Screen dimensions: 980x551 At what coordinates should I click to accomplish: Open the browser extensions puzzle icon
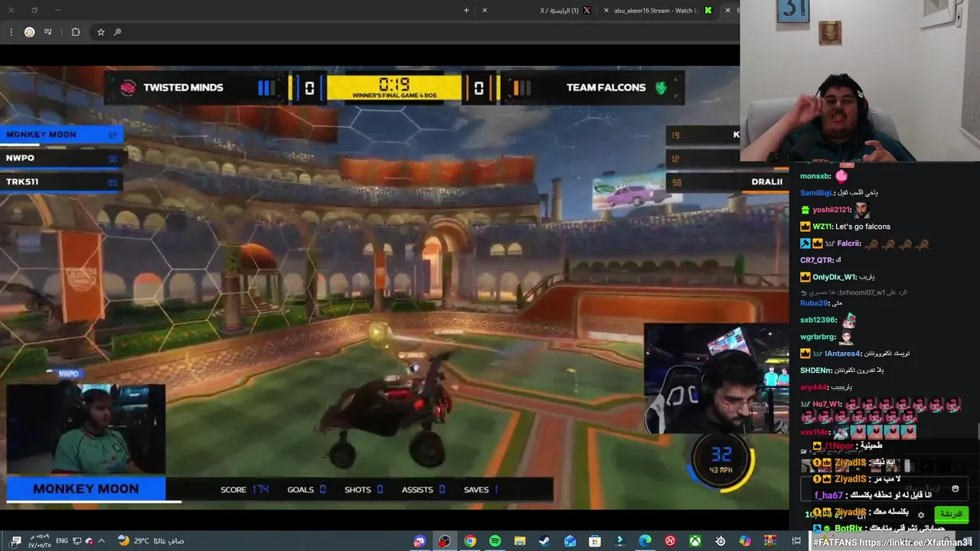(x=75, y=32)
